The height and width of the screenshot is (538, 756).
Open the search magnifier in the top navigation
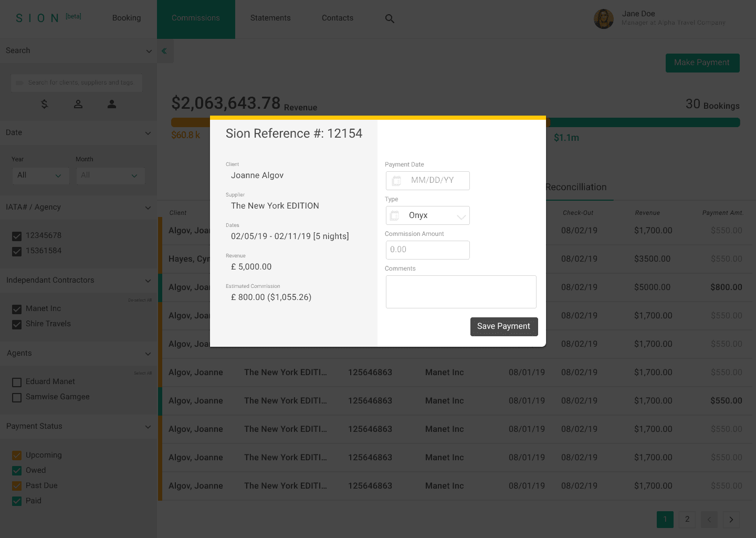tap(390, 18)
